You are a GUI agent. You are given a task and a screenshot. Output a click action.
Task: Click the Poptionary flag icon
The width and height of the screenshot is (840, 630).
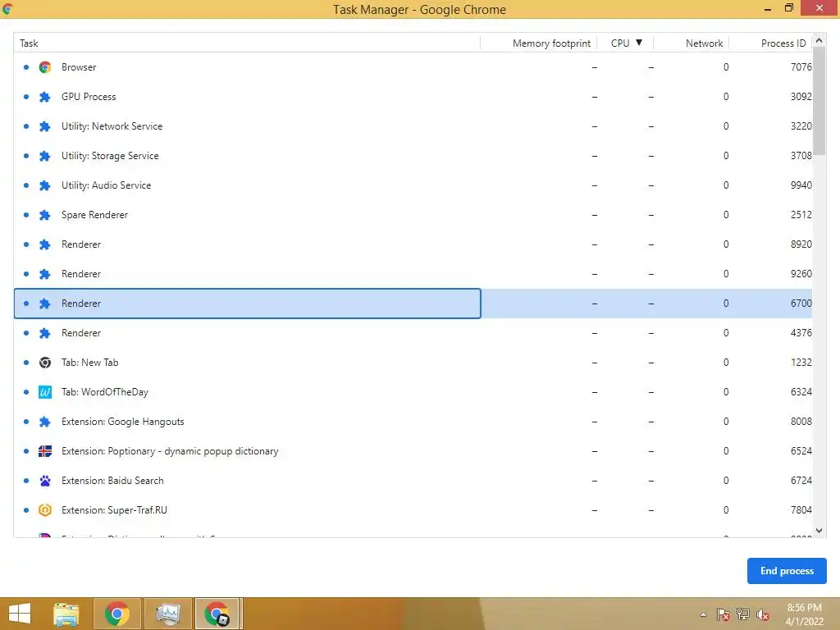tap(45, 451)
